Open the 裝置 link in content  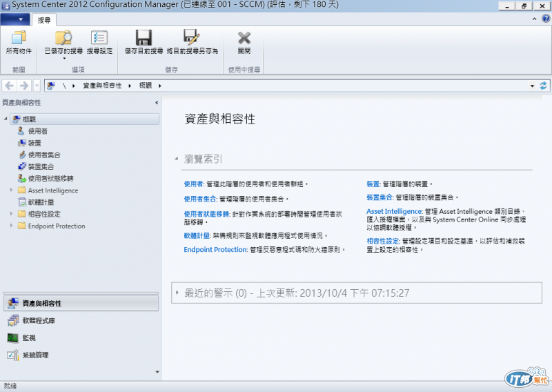pyautogui.click(x=373, y=184)
